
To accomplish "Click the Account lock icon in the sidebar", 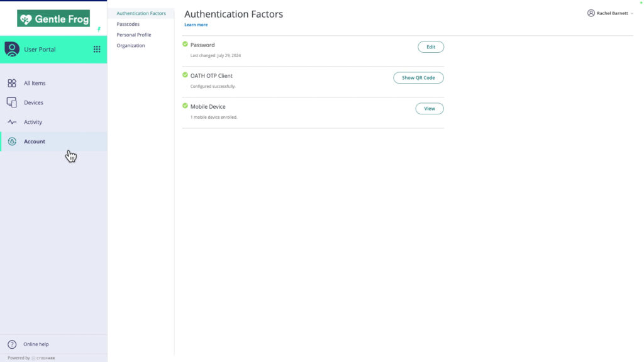I will 12,141.
